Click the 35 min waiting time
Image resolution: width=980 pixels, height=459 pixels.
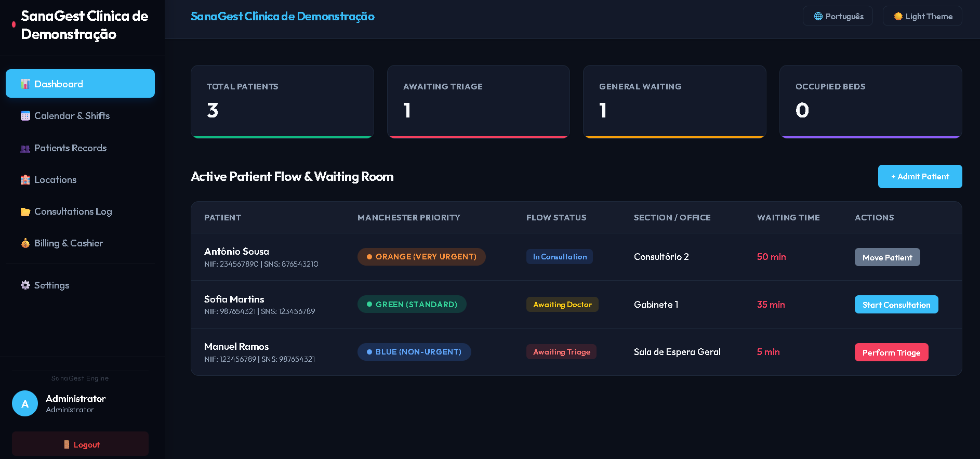coord(771,305)
